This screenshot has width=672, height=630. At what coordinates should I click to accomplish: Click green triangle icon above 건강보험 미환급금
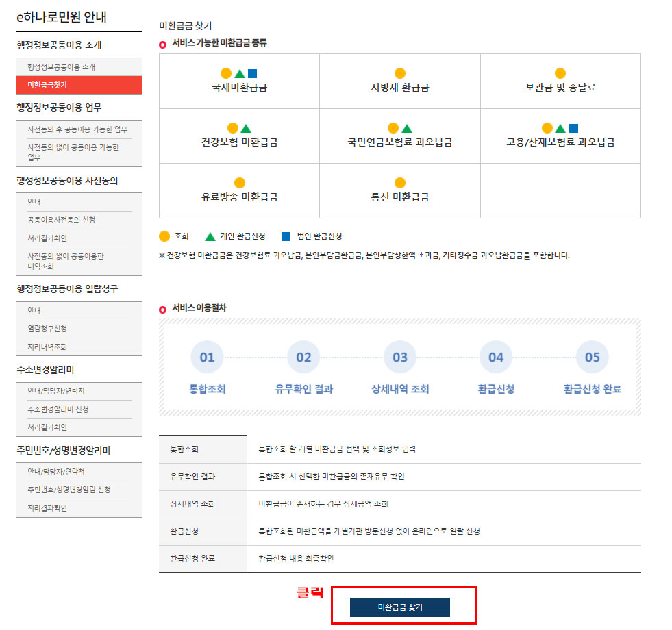[246, 128]
